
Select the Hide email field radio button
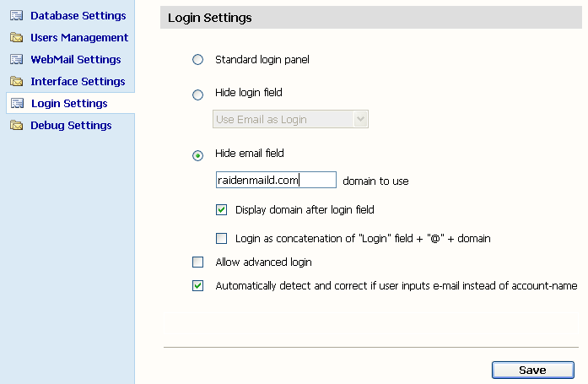198,155
